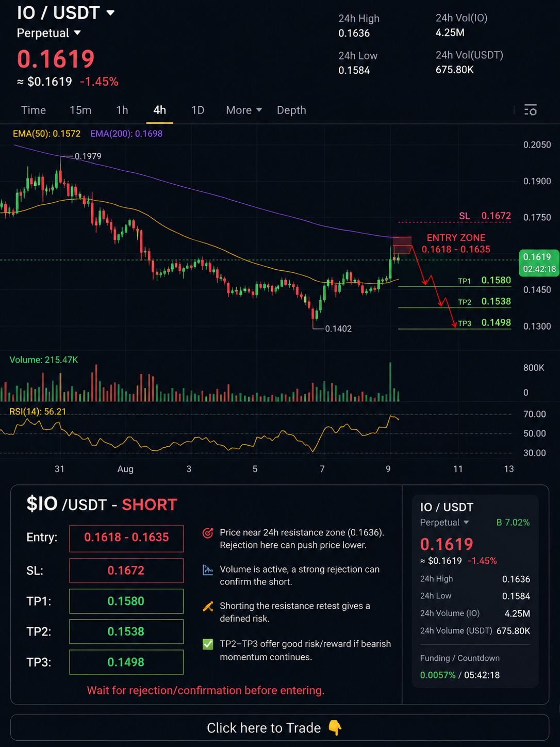Expand the Perpetual contract type dropdown

(77, 33)
